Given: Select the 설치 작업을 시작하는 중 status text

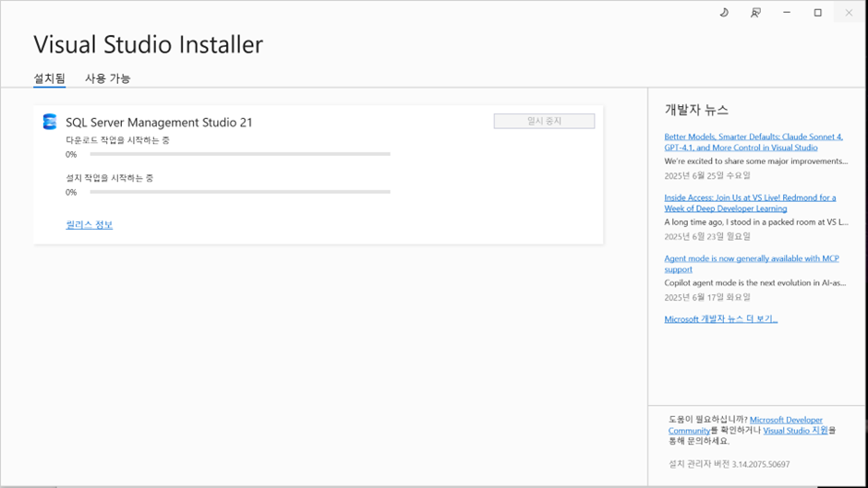Looking at the screenshot, I should [110, 178].
